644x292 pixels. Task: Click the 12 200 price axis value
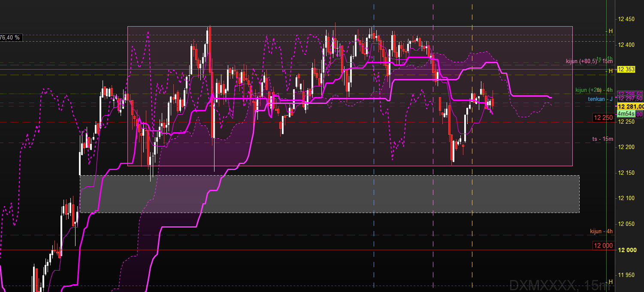pyautogui.click(x=626, y=147)
